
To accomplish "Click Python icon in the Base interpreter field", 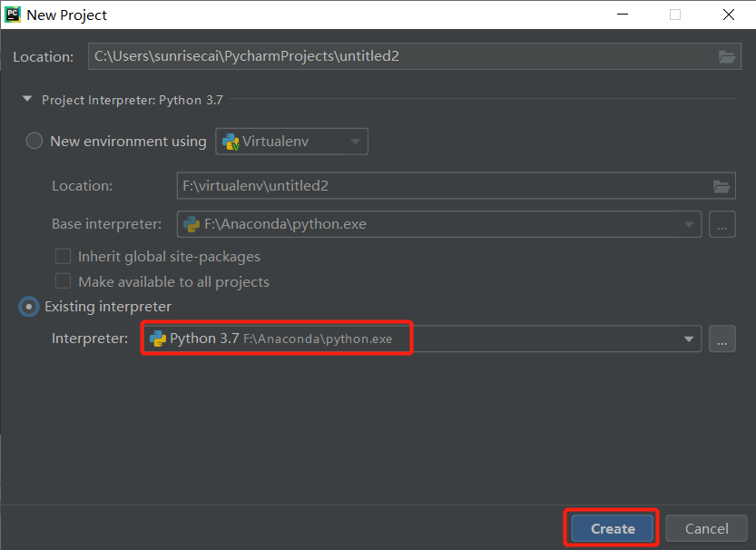I will [191, 224].
